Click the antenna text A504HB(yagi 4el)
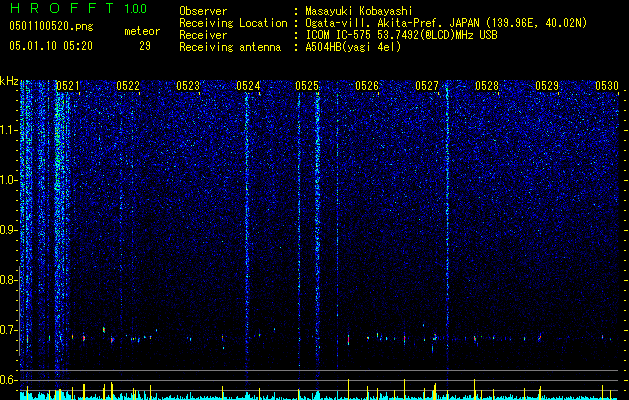 [x=353, y=47]
